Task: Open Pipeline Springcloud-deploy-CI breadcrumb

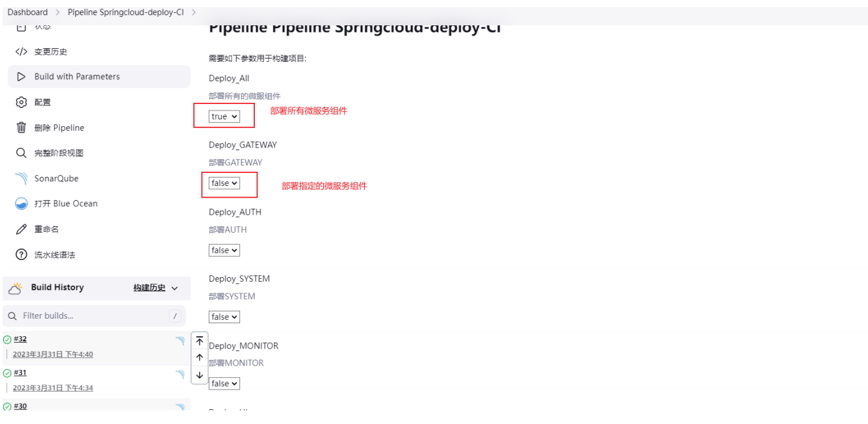Action: [125, 12]
